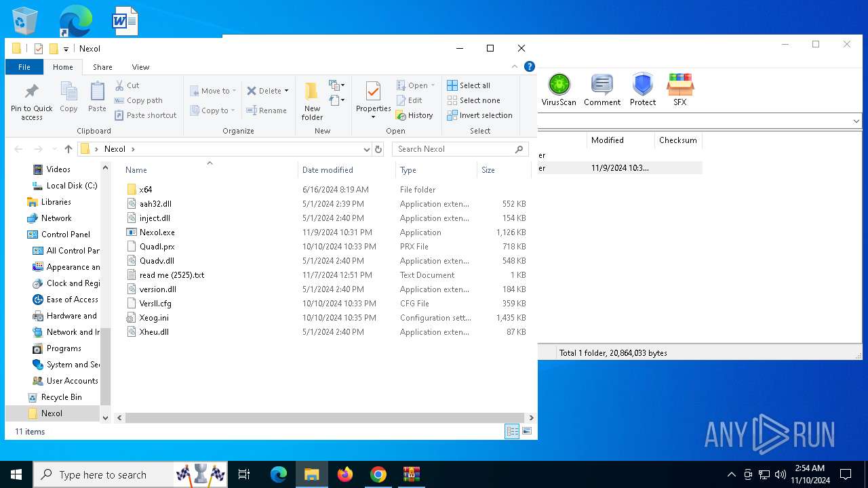
Task: Click Paste shortcut command
Action: click(x=145, y=115)
